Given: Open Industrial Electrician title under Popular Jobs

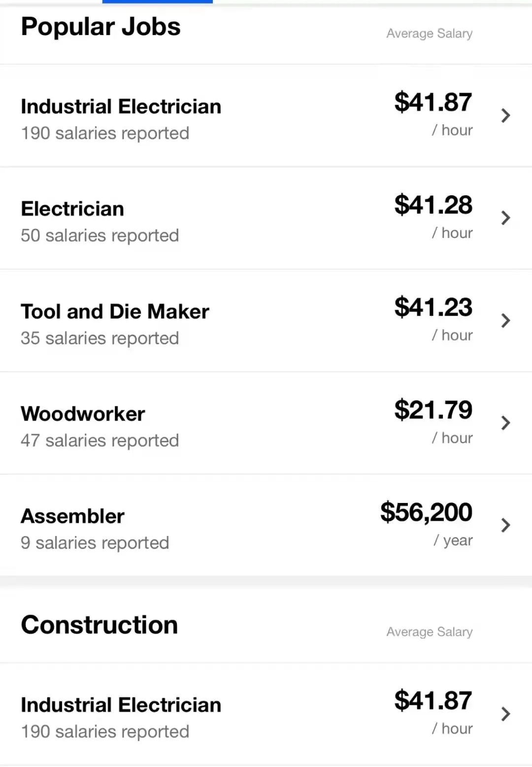Looking at the screenshot, I should pos(121,106).
